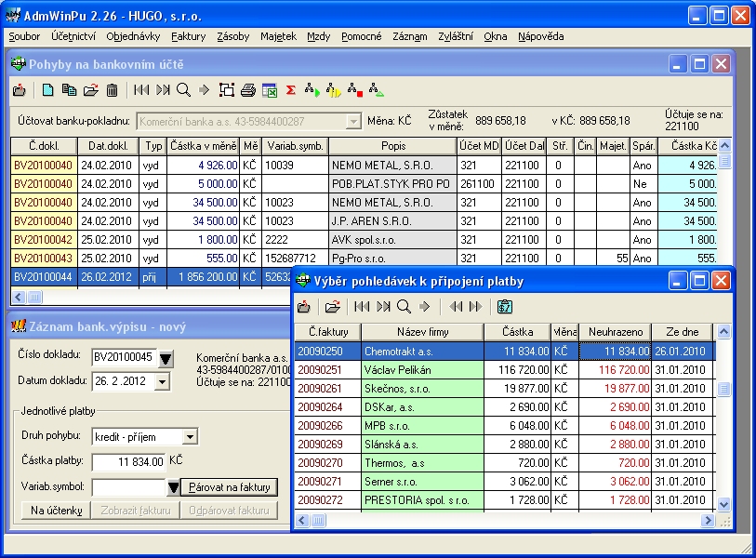756x558 pixels.
Task: Expand the Číslo dokladu black arrow dropdown
Action: pos(166,358)
